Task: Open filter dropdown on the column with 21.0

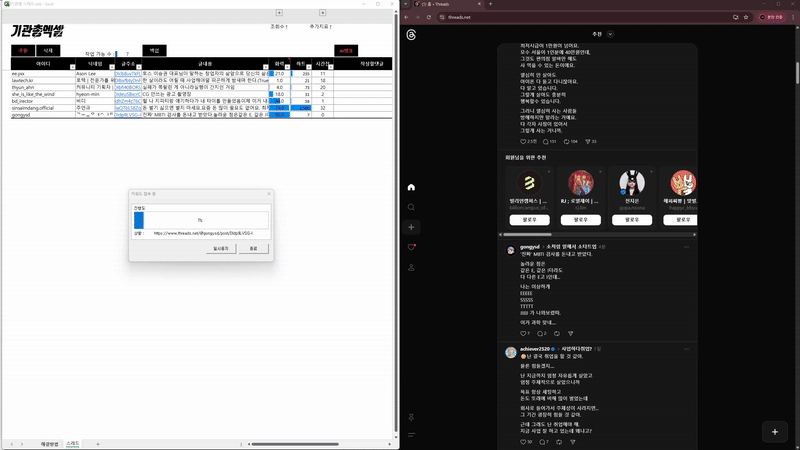Action: 287,67
